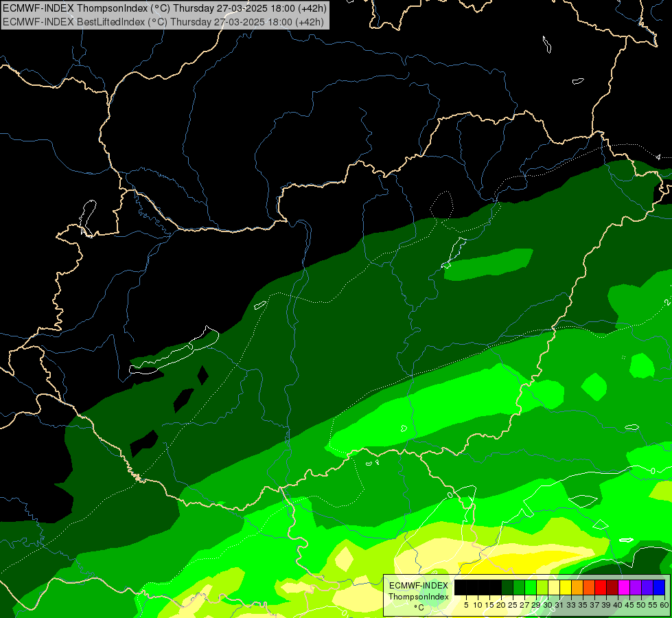The width and height of the screenshot is (672, 618).
Task: Click the contour label 2 on the map
Action: (667, 302)
